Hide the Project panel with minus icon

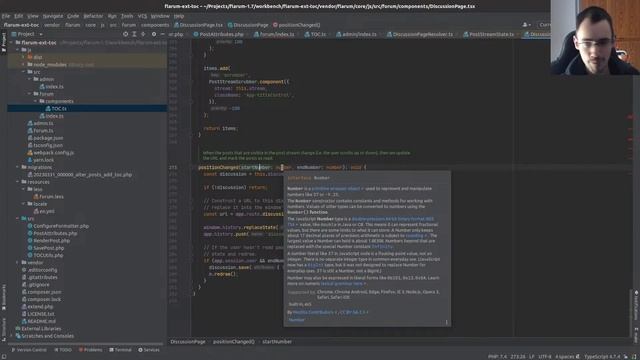[x=162, y=34]
